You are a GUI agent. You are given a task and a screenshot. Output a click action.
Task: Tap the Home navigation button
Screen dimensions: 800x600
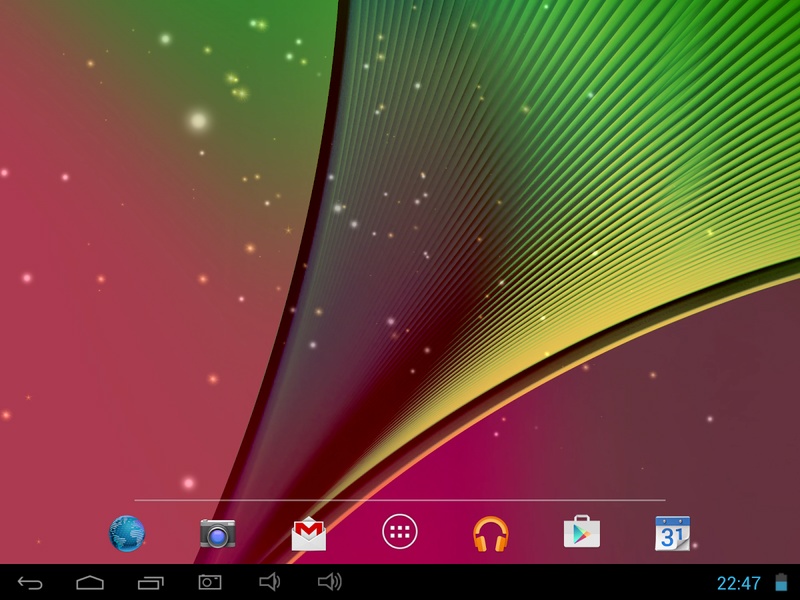[90, 583]
